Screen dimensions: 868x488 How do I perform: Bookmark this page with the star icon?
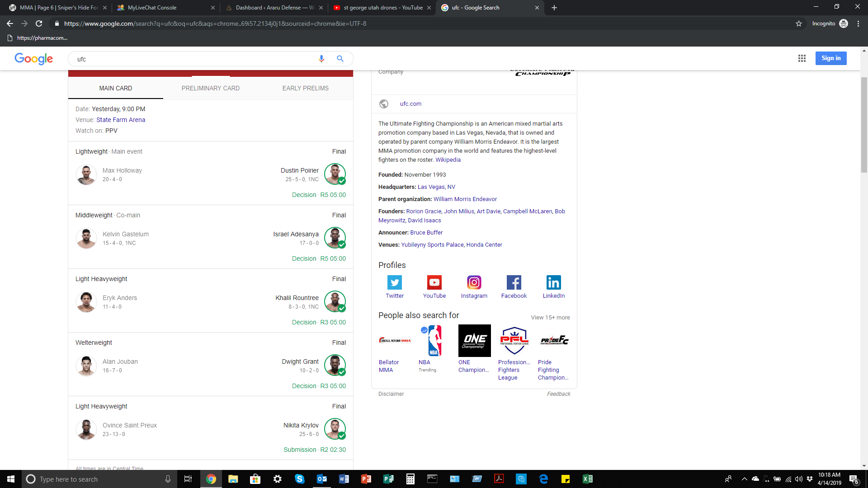[799, 23]
